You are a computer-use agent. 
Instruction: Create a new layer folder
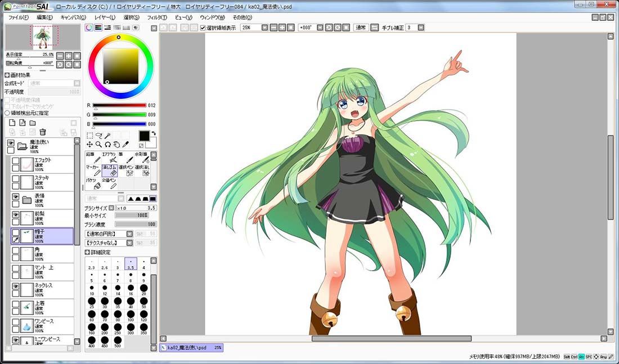pos(33,123)
